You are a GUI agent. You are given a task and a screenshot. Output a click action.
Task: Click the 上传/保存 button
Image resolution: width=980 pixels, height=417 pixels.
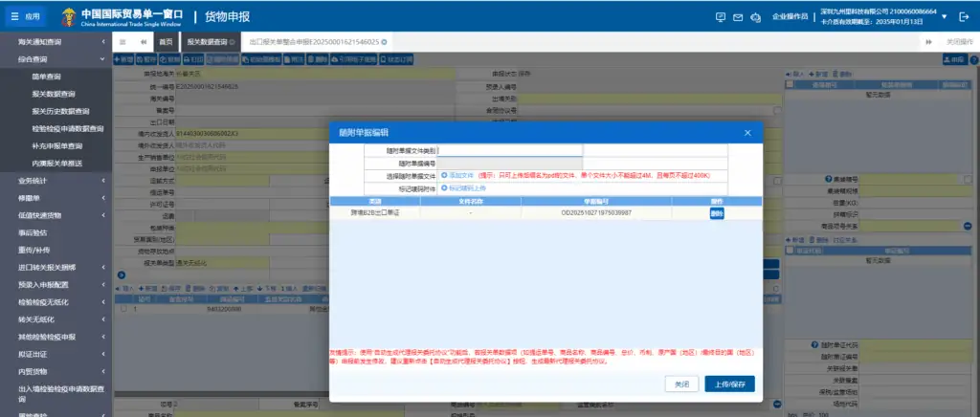click(729, 384)
